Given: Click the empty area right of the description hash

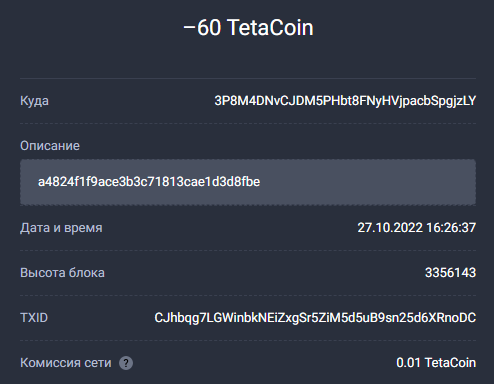Looking at the screenshot, I should pyautogui.click(x=367, y=182).
